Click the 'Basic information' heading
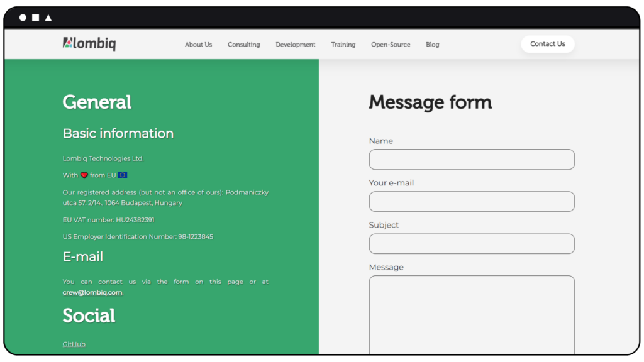This screenshot has height=362, width=644. click(x=118, y=133)
